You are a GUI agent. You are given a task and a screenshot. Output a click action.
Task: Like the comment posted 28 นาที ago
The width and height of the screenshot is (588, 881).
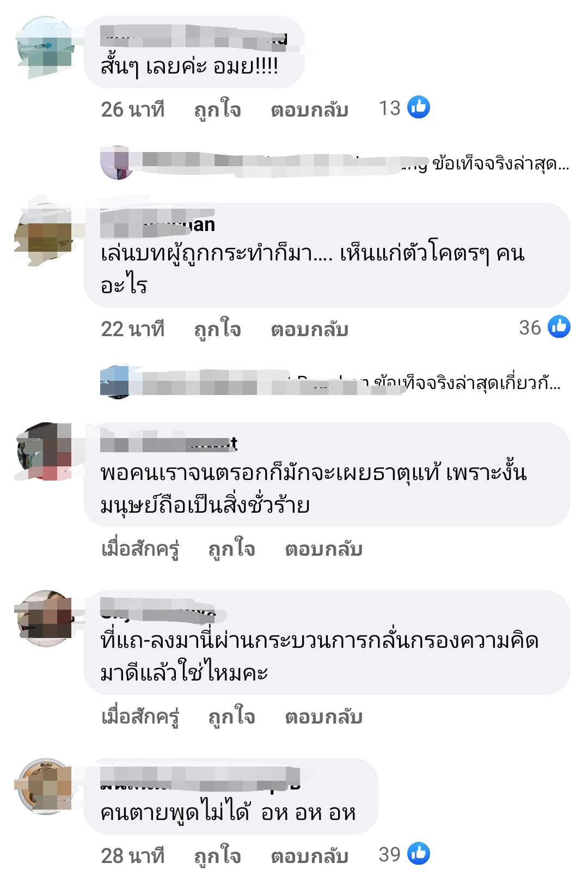218,856
